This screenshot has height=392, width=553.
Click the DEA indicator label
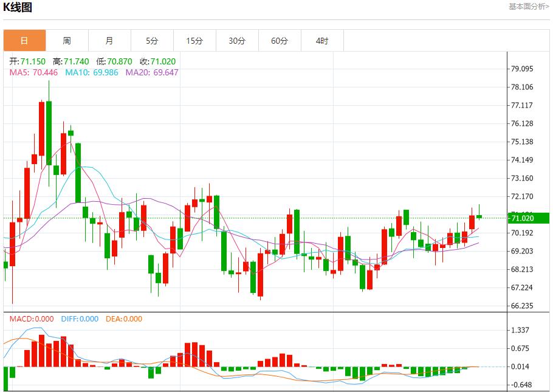[x=124, y=318]
